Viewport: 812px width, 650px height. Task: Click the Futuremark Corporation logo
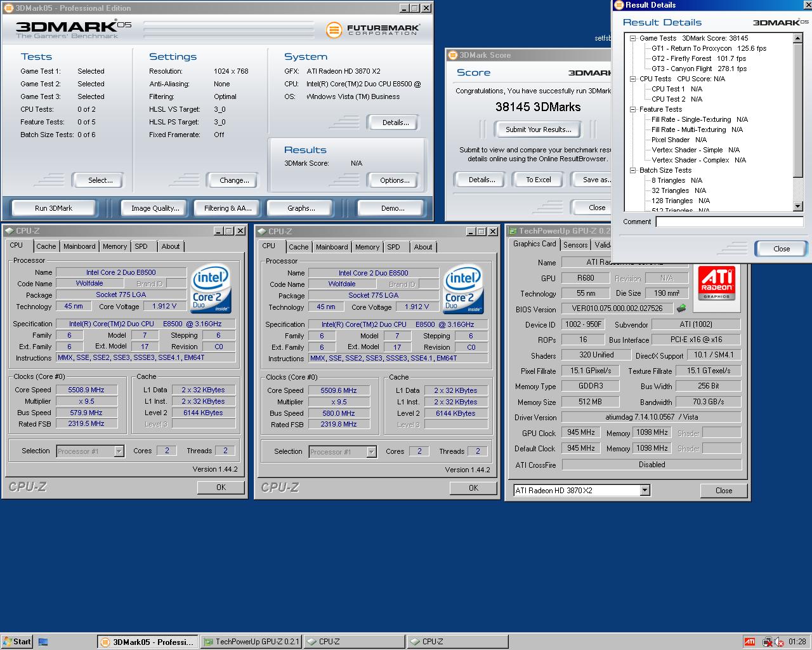click(373, 30)
